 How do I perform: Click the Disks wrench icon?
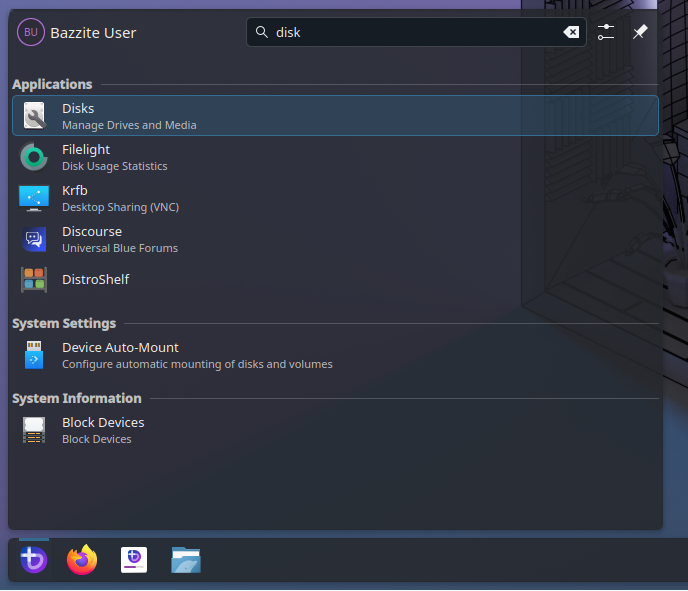[x=34, y=116]
